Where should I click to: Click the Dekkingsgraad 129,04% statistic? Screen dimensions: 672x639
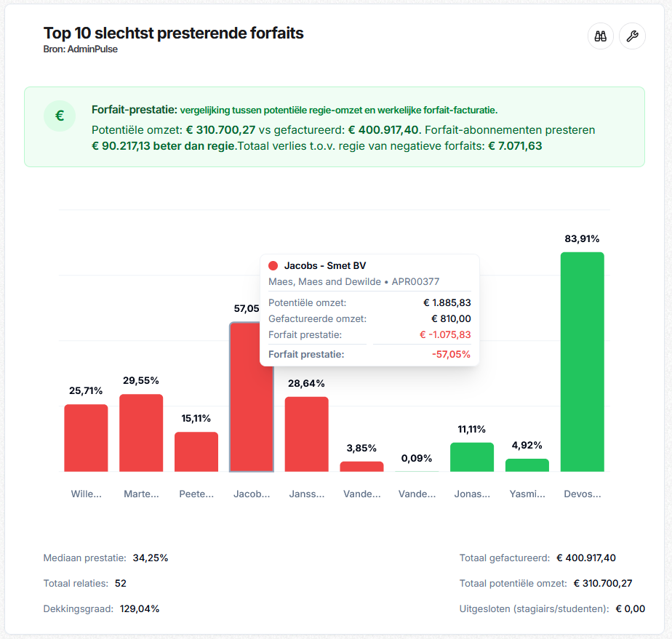click(101, 608)
